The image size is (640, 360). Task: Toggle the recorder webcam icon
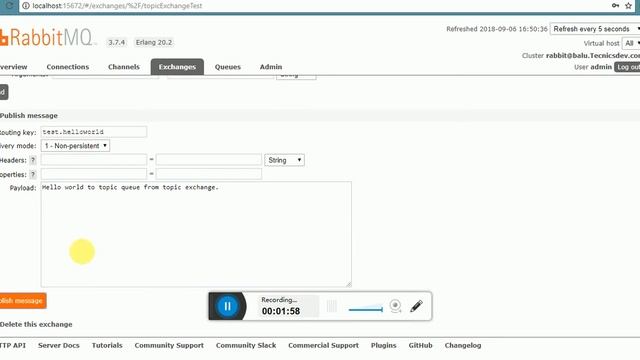tap(395, 306)
